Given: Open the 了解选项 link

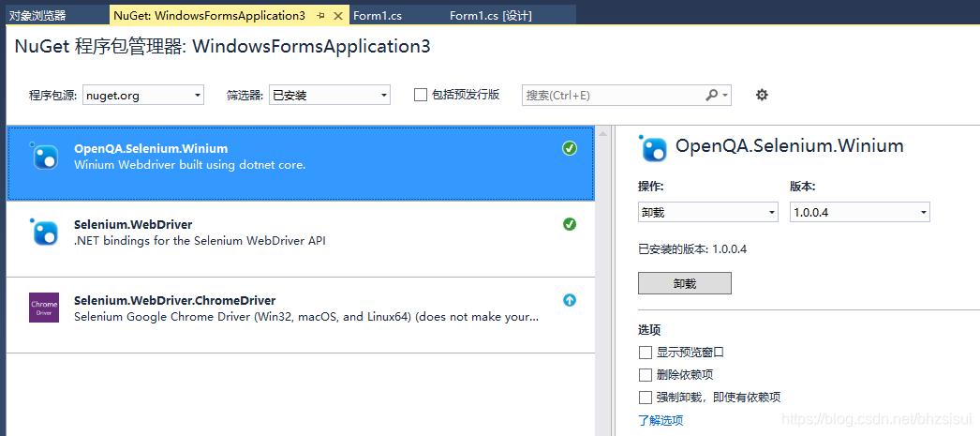Looking at the screenshot, I should point(661,420).
